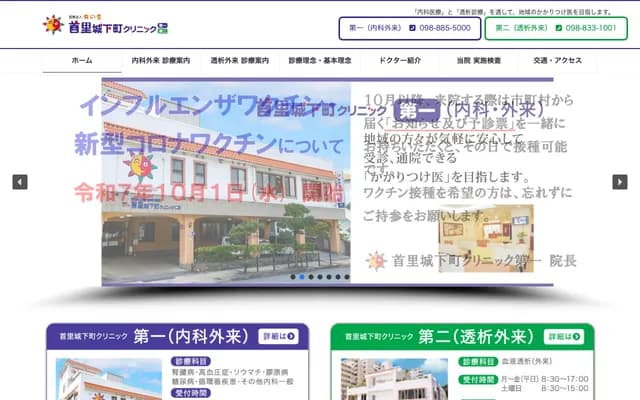Select seventh slideshow pagination dot

coord(347,277)
